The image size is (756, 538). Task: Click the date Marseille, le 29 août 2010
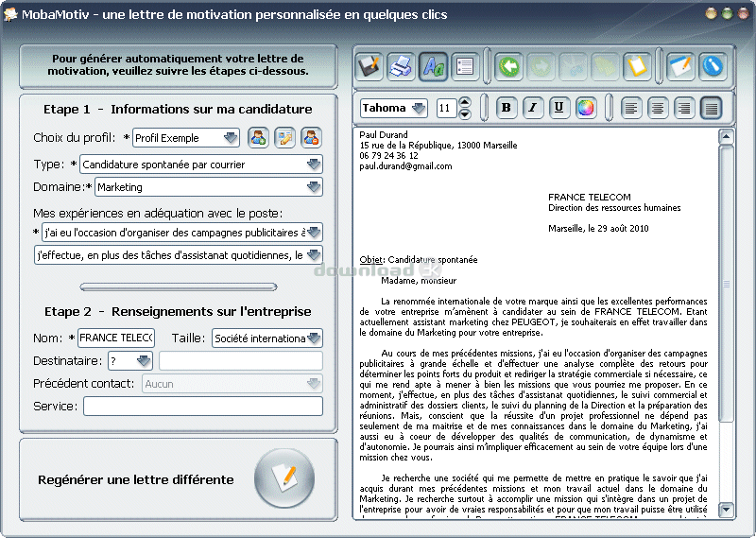tap(598, 228)
